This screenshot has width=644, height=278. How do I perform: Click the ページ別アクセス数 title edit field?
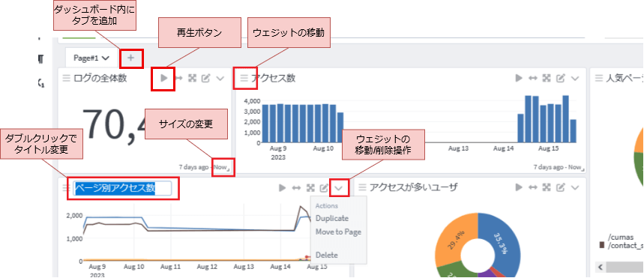tap(122, 188)
